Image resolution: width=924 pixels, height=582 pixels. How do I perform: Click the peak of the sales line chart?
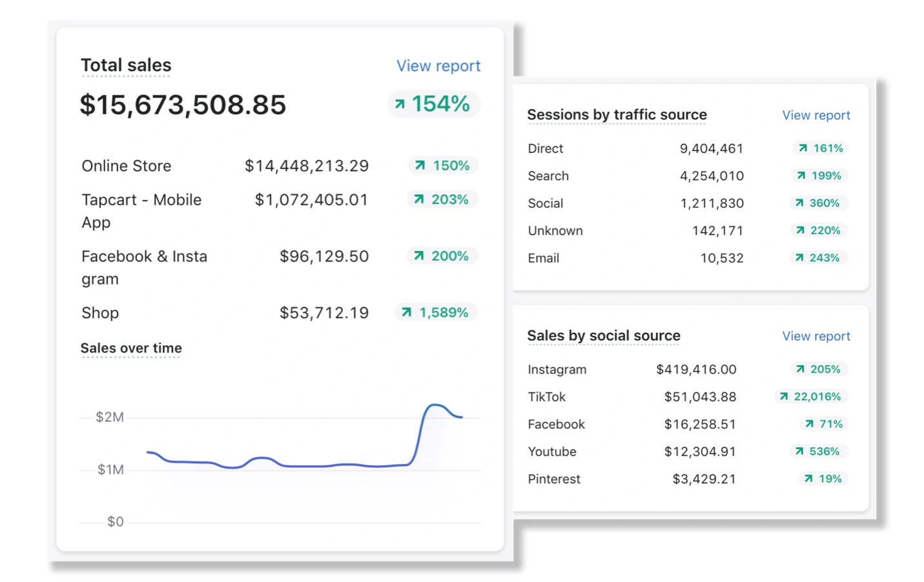[x=436, y=405]
